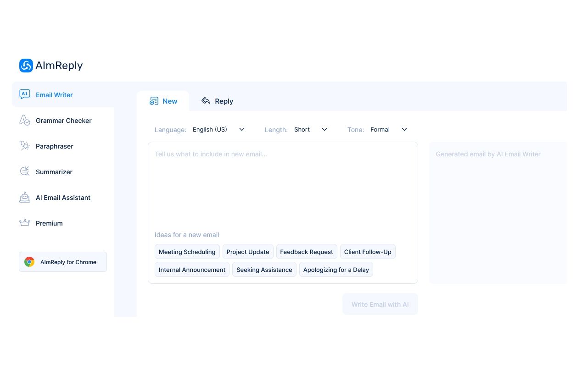Select the Email Writer sidebar icon
This screenshot has width=576, height=392.
25,94
